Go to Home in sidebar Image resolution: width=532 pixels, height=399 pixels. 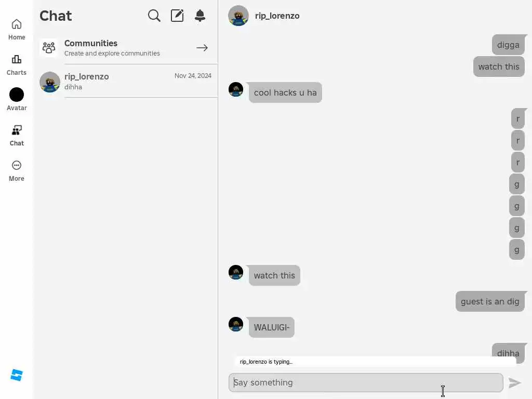[x=17, y=30]
